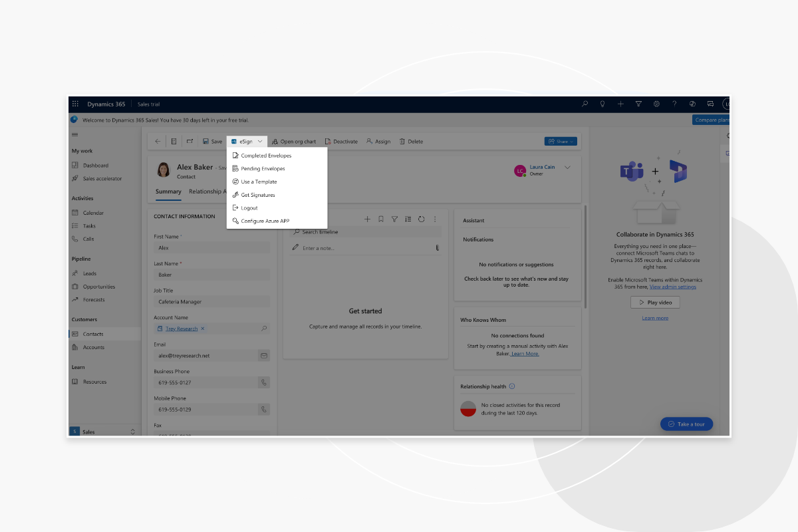The image size is (798, 532).
Task: Click the search magnifier in top bar
Action: coord(585,104)
